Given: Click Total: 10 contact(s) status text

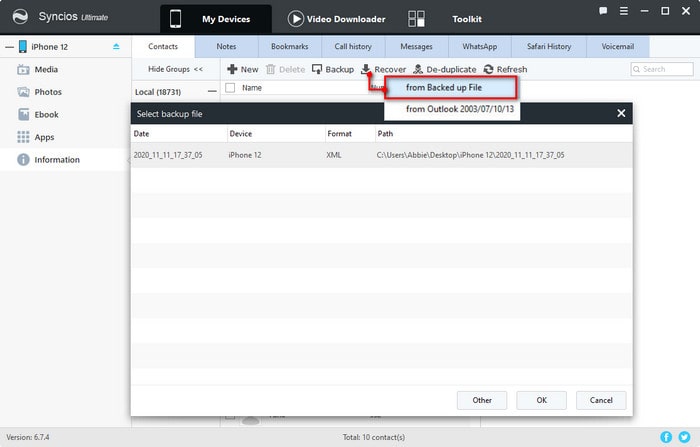Looking at the screenshot, I should pyautogui.click(x=374, y=437).
